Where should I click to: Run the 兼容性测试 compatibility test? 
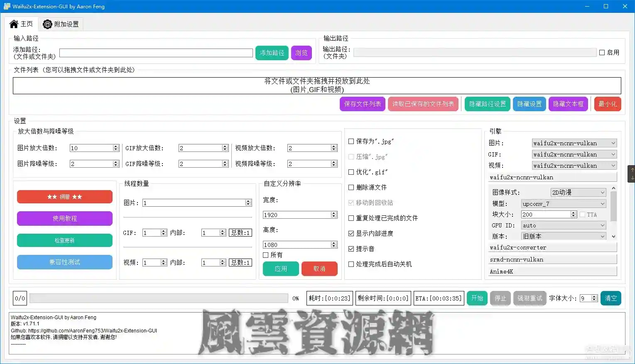pyautogui.click(x=65, y=262)
